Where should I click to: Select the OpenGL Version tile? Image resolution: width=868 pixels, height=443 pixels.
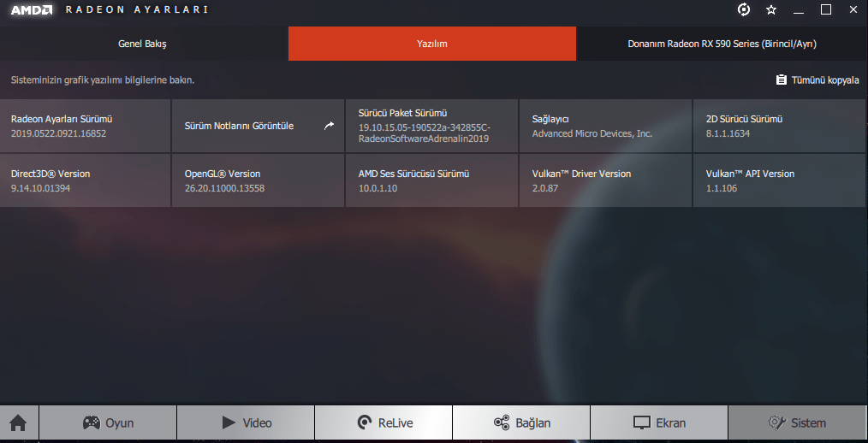[x=259, y=180]
